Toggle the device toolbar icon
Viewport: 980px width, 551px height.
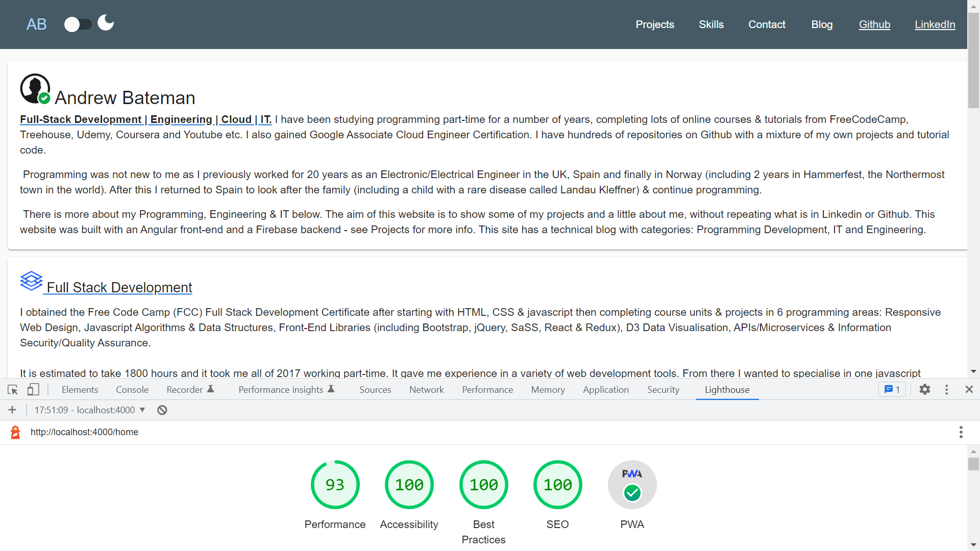tap(33, 390)
